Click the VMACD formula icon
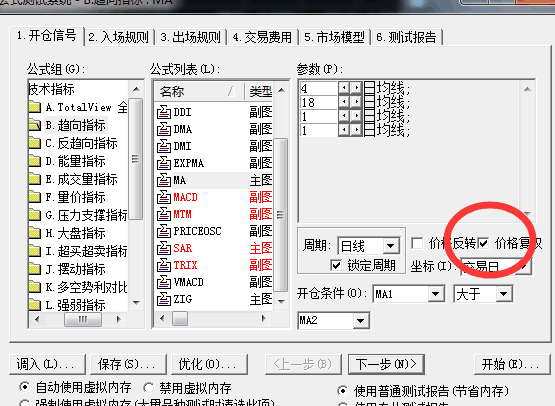Viewport: 555px width, 406px height. (164, 282)
